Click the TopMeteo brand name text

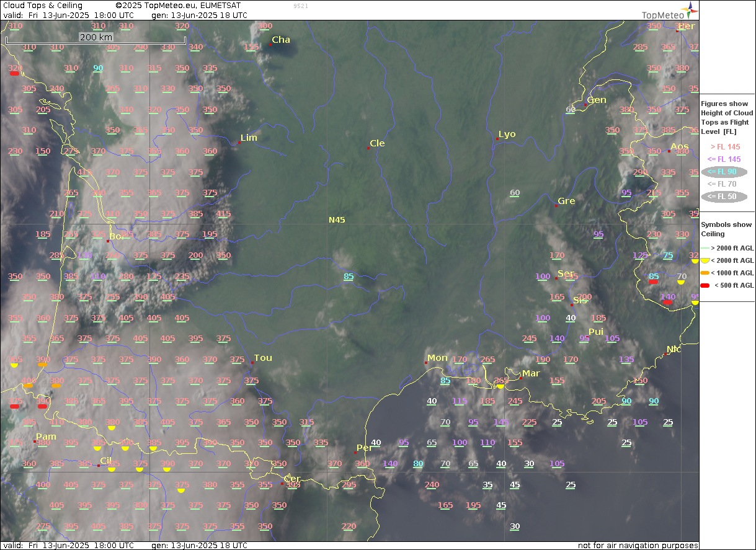coord(662,14)
